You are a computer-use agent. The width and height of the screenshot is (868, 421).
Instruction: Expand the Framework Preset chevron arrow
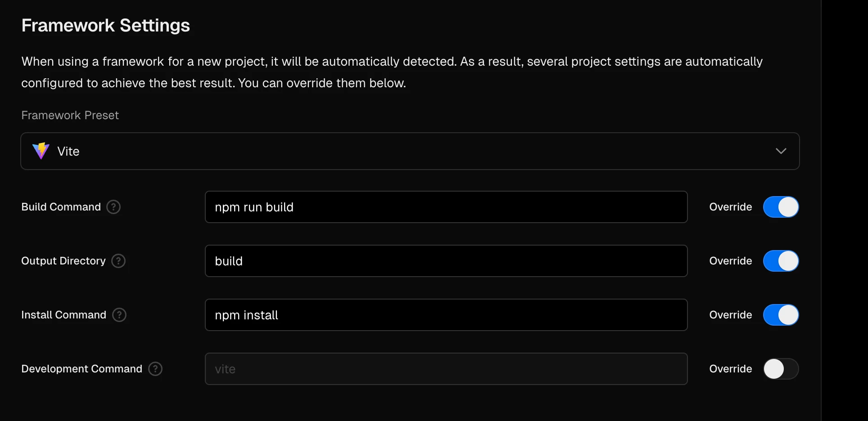(781, 151)
